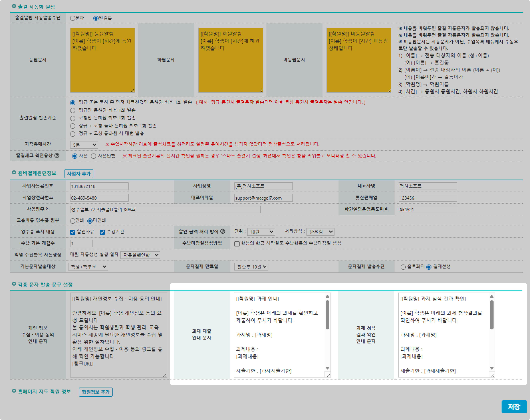This screenshot has width=530, height=420.
Task: Open the 자동실행안함 dropdown
Action: [140, 255]
